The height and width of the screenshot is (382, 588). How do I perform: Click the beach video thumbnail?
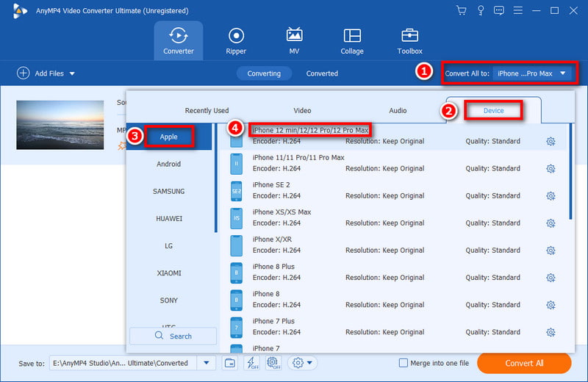(x=60, y=125)
